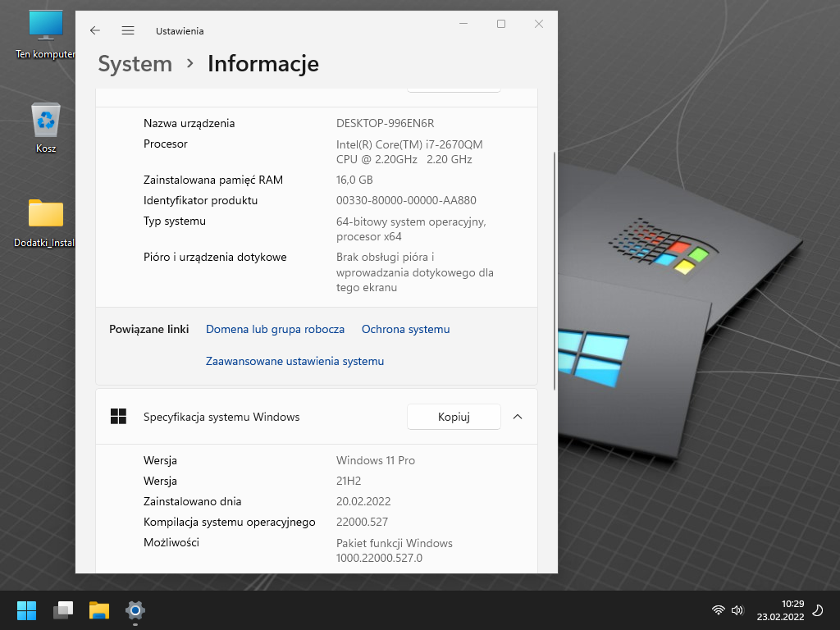This screenshot has height=630, width=840.
Task: Click the install date 20.02.2022
Action: 363,501
